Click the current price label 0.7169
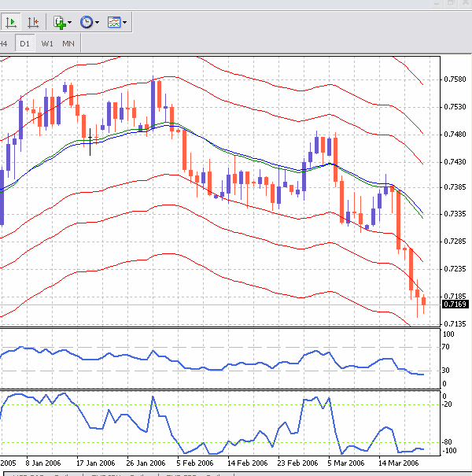Screen dimensions: 472x476 (454, 304)
